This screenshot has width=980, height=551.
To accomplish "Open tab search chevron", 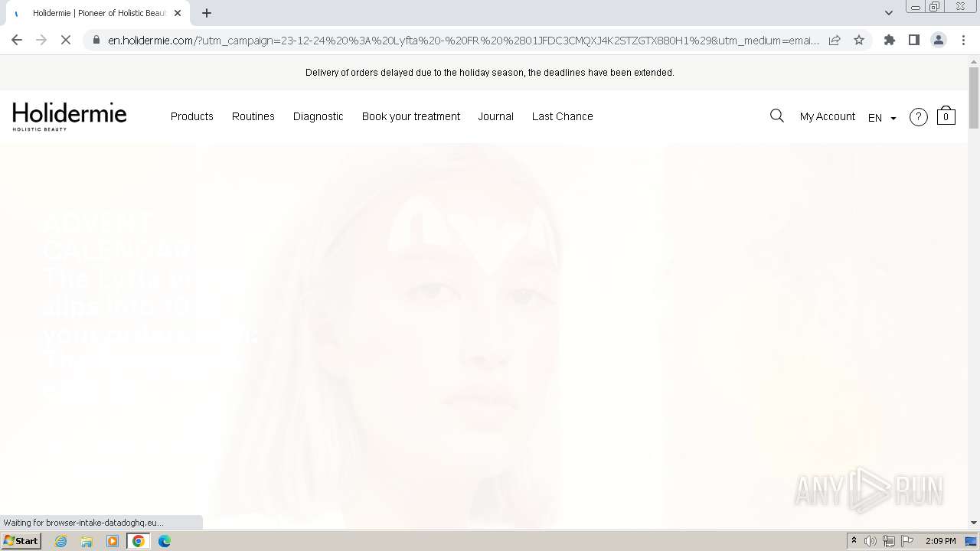I will (889, 13).
